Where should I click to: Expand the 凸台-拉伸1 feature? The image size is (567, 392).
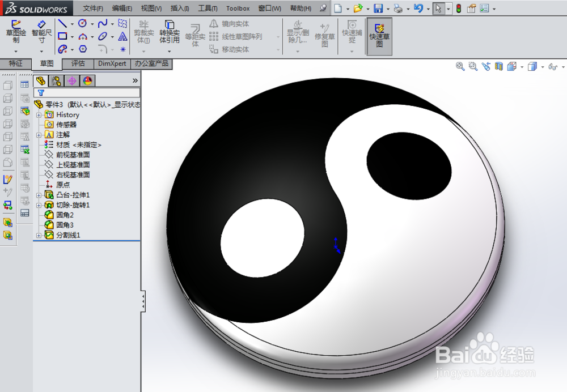(39, 195)
